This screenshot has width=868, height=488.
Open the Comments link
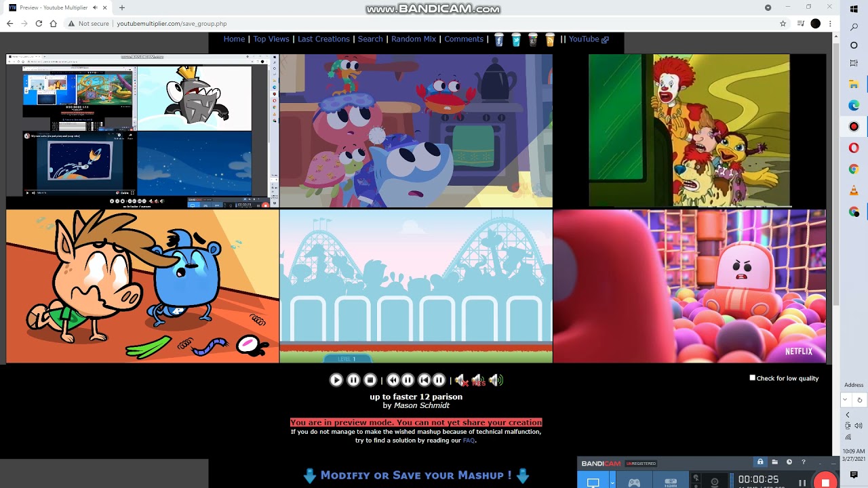click(x=464, y=39)
